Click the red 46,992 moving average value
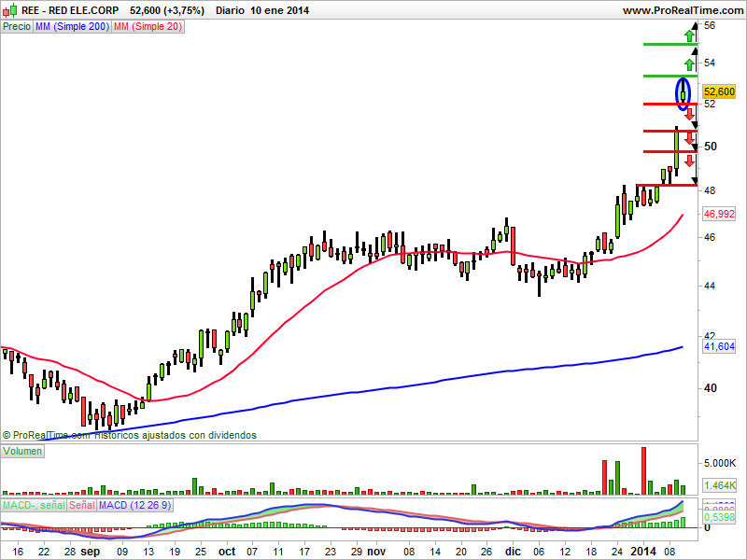This screenshot has width=747, height=560. pyautogui.click(x=719, y=214)
